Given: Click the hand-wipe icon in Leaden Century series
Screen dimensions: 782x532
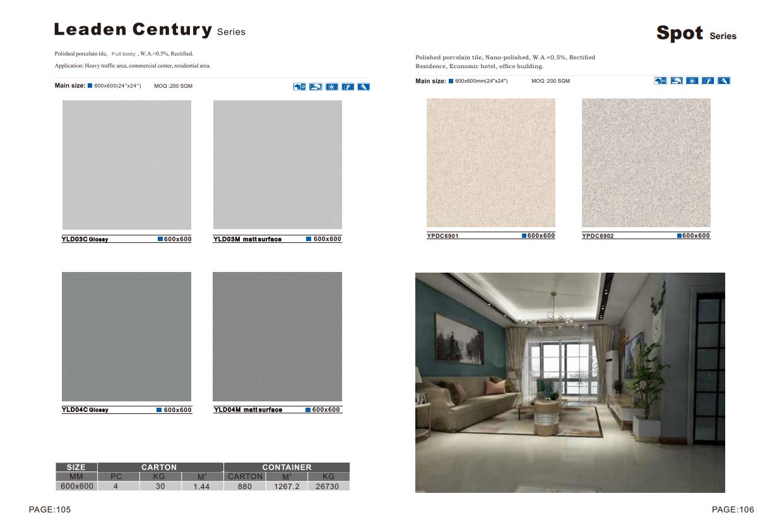Looking at the screenshot, I should click(316, 86).
